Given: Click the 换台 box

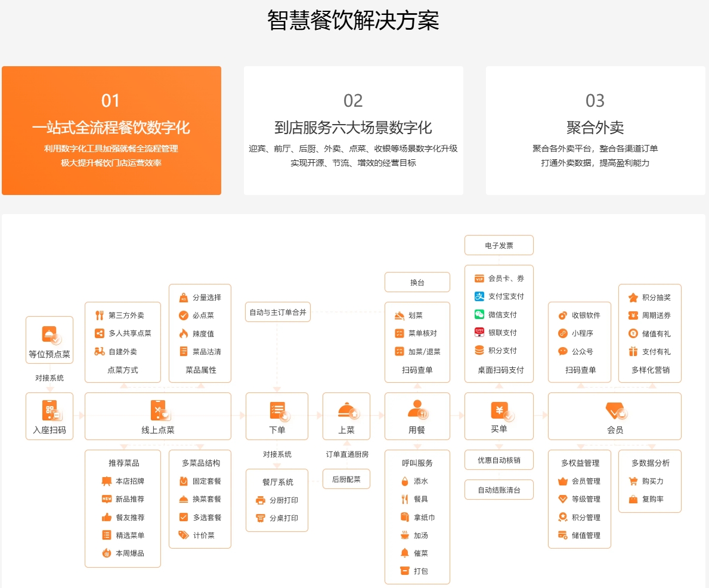Looking at the screenshot, I should click(417, 282).
